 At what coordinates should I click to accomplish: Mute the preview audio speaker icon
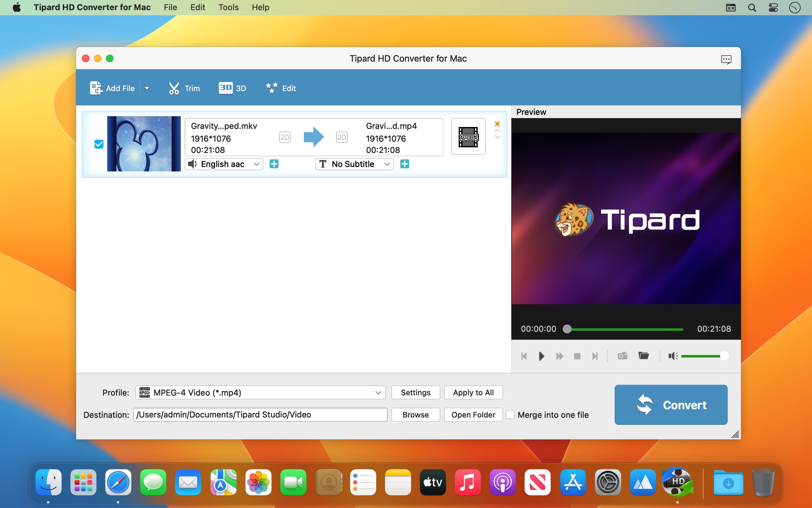[673, 356]
